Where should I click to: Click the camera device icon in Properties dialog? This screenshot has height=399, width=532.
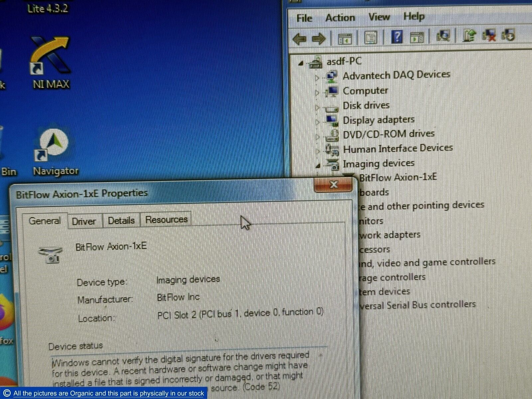(x=51, y=255)
